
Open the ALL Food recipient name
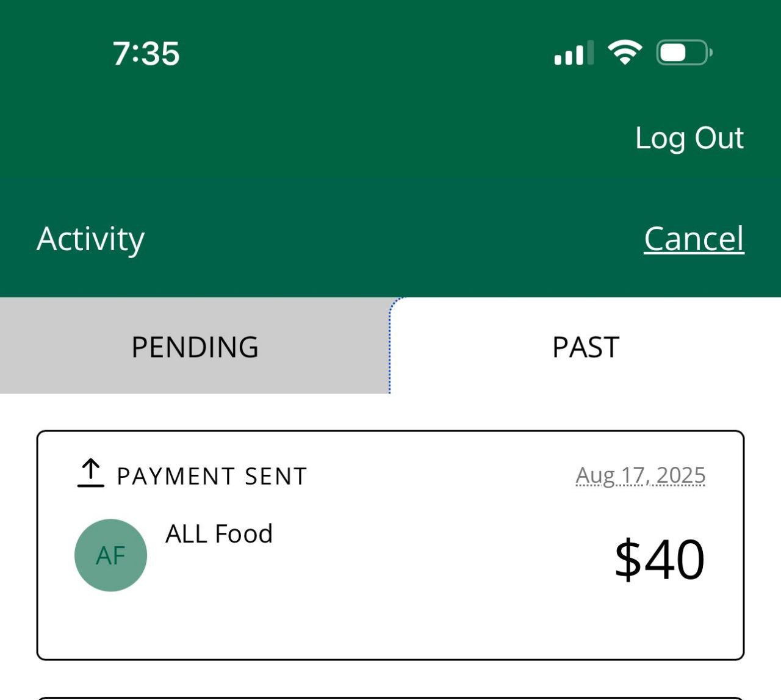(219, 534)
